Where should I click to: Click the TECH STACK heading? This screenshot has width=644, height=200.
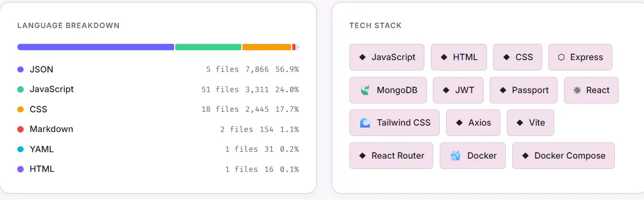tap(376, 25)
